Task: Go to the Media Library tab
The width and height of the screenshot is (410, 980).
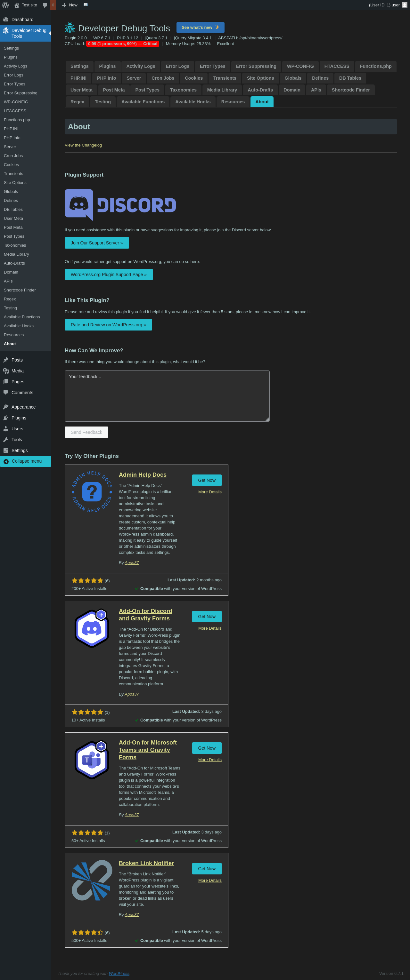Action: 222,90
